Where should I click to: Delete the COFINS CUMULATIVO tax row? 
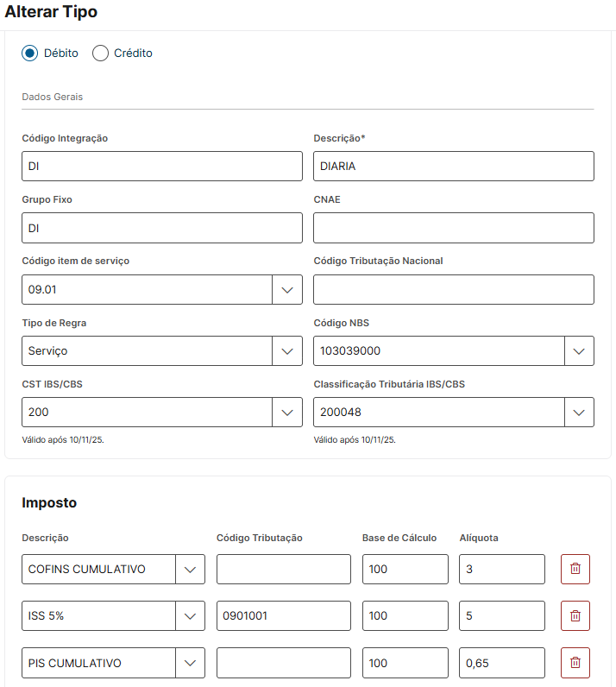click(575, 570)
